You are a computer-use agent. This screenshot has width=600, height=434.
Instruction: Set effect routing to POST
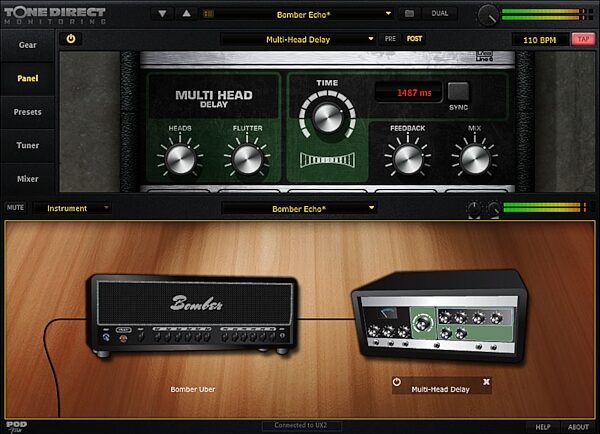pos(414,39)
